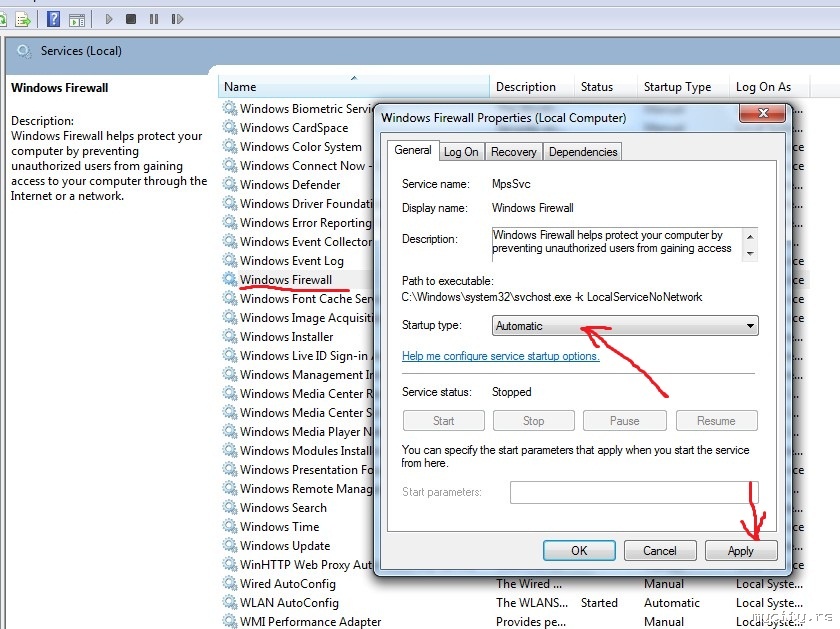Select the WMI Performance Adapter row
The width and height of the screenshot is (840, 629).
point(514,621)
